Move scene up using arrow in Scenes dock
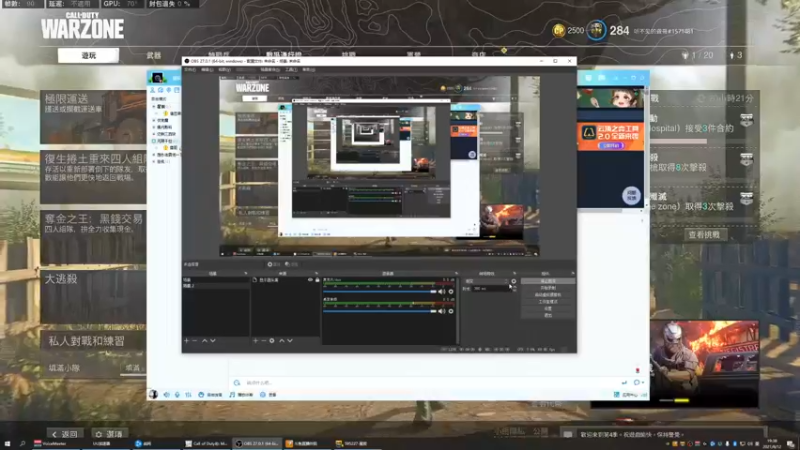This screenshot has width=800, height=450. pyautogui.click(x=205, y=340)
